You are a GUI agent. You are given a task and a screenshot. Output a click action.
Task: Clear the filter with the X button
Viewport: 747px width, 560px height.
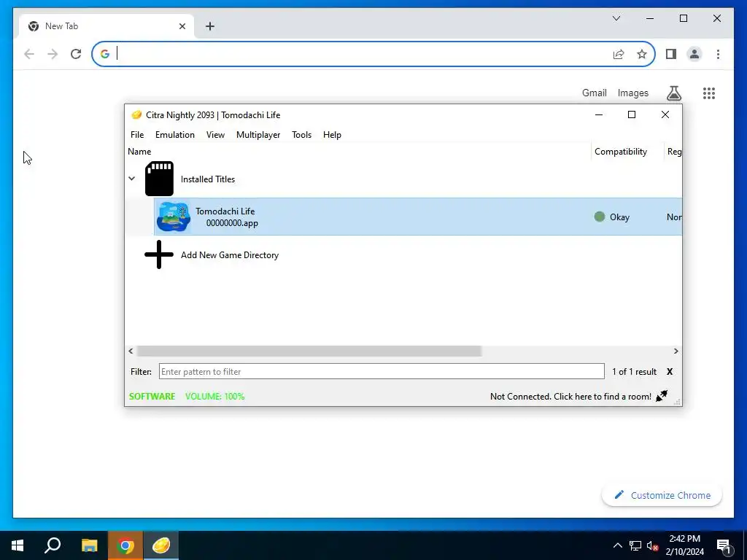[670, 371]
